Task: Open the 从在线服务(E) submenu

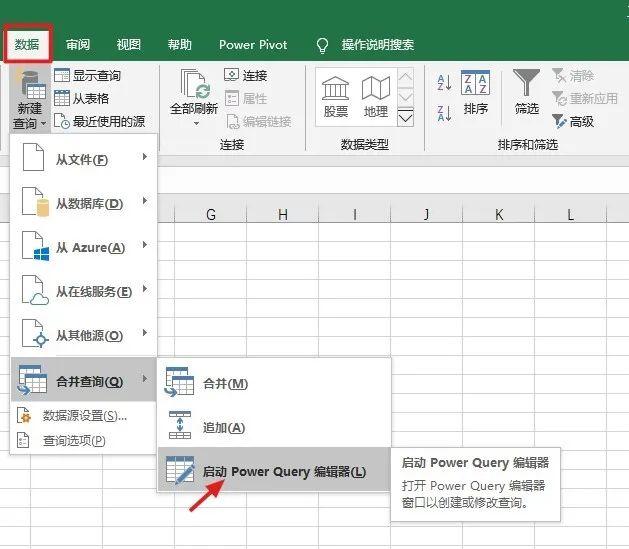Action: tap(83, 292)
